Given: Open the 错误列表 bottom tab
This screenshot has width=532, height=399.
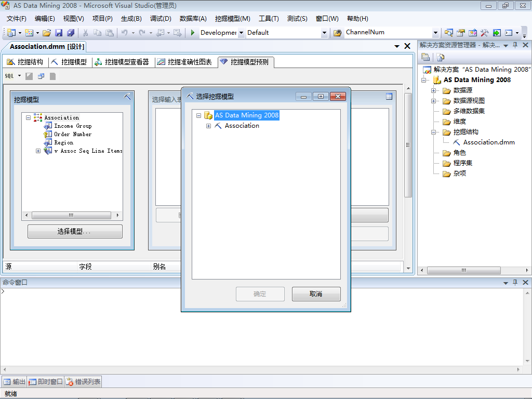Looking at the screenshot, I should tap(84, 382).
